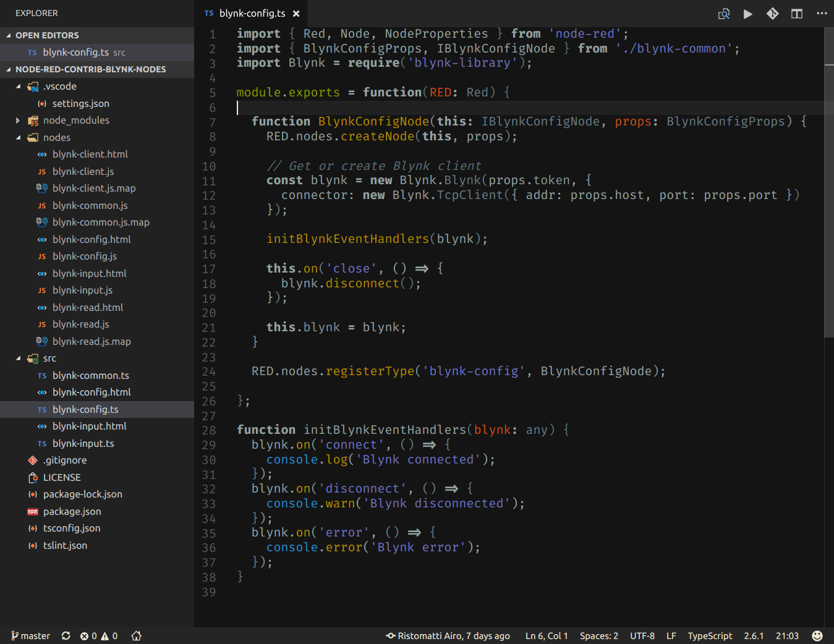Click the find-in-file icon in editor toolbar
The width and height of the screenshot is (834, 644).
point(723,14)
